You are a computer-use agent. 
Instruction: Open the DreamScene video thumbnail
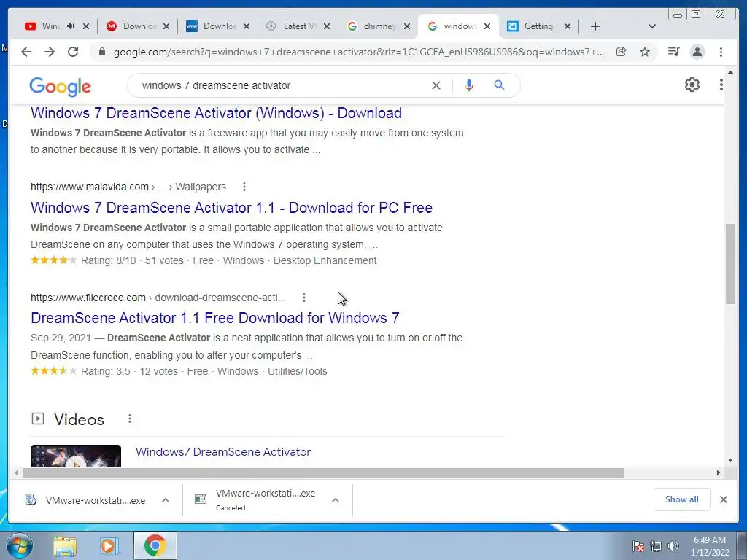pyautogui.click(x=76, y=456)
